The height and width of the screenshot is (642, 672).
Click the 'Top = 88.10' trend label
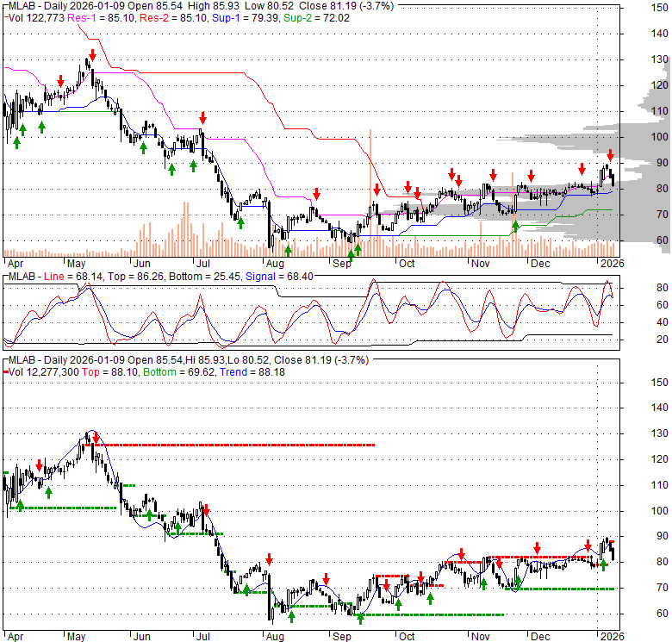coord(110,372)
